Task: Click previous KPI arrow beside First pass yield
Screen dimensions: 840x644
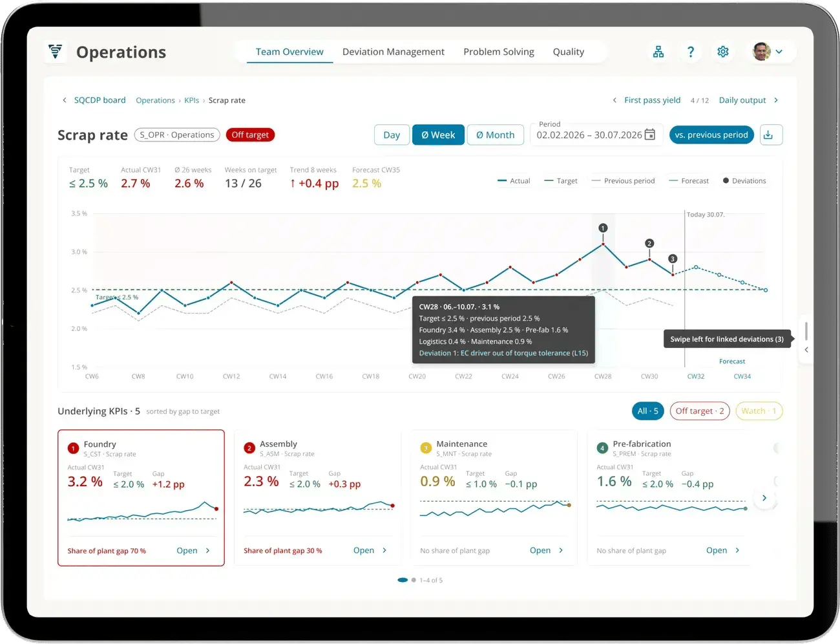Action: (x=614, y=100)
